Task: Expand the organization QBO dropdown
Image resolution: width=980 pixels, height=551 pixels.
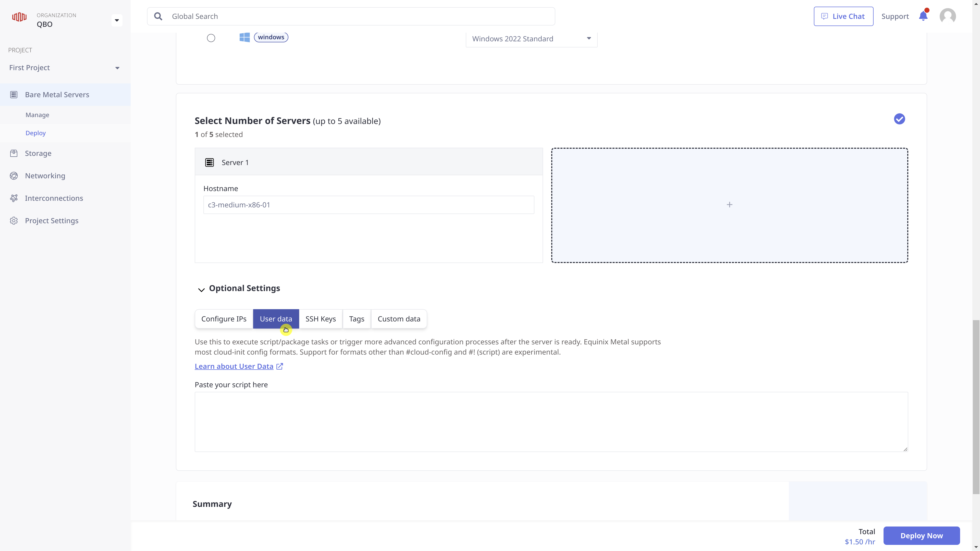Action: [x=117, y=20]
